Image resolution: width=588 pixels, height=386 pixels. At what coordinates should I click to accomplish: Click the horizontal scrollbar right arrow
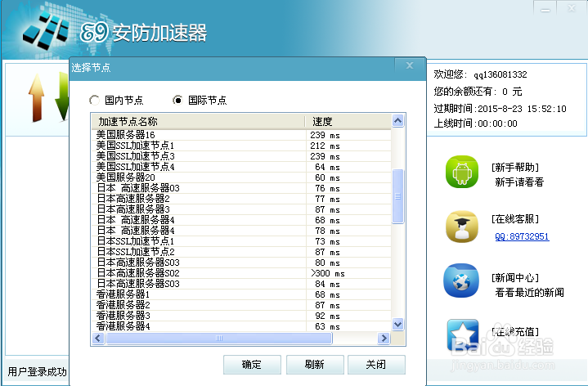click(x=384, y=339)
